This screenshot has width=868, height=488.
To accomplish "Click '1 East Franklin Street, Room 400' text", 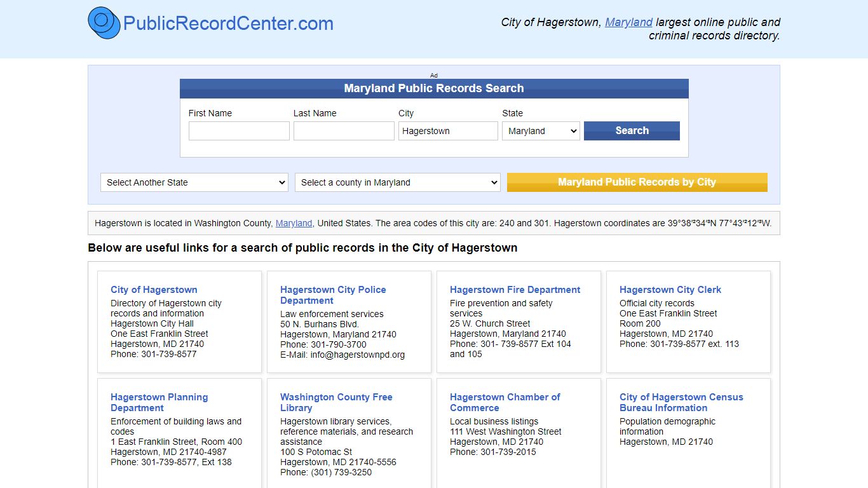I will tap(176, 442).
